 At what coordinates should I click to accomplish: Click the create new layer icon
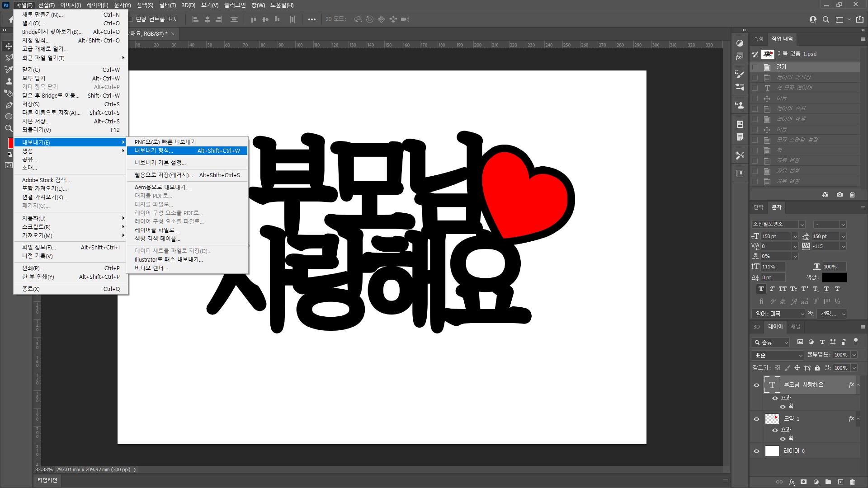pyautogui.click(x=840, y=482)
